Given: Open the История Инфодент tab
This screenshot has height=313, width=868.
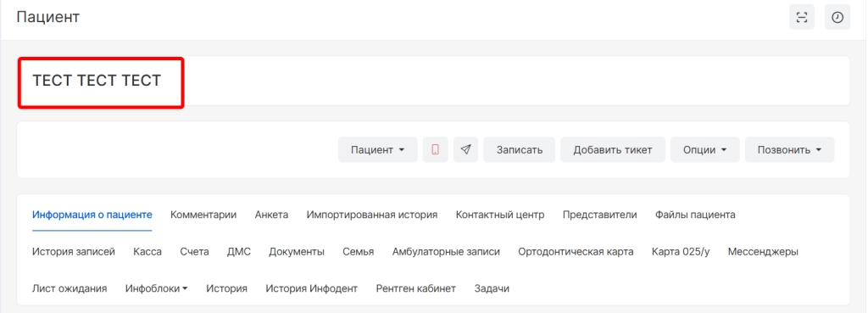Looking at the screenshot, I should click(312, 288).
